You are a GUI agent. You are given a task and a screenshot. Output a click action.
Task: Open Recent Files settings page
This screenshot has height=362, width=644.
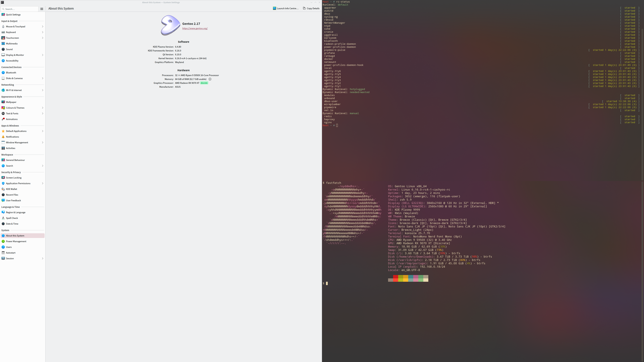coord(22,195)
